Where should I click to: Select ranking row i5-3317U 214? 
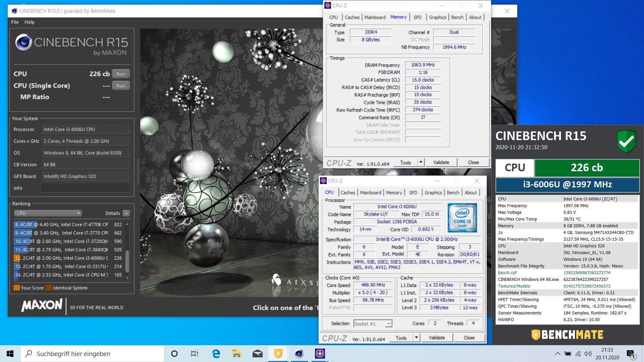pos(69,266)
